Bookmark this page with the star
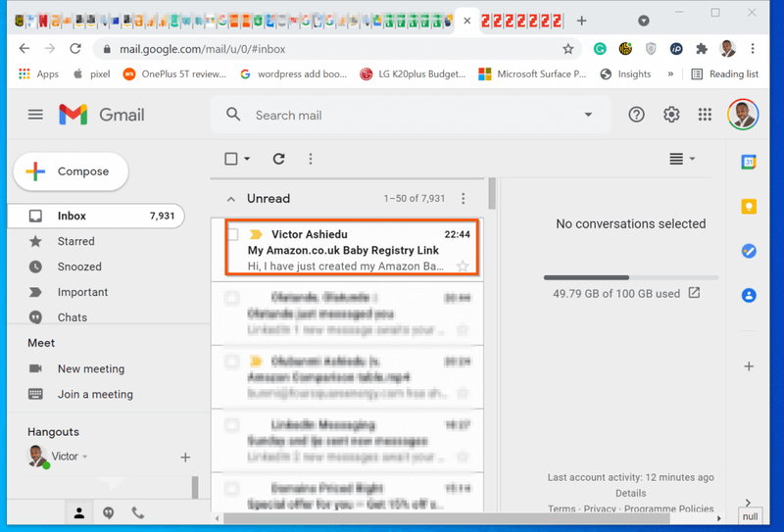784x532 pixels. point(567,49)
